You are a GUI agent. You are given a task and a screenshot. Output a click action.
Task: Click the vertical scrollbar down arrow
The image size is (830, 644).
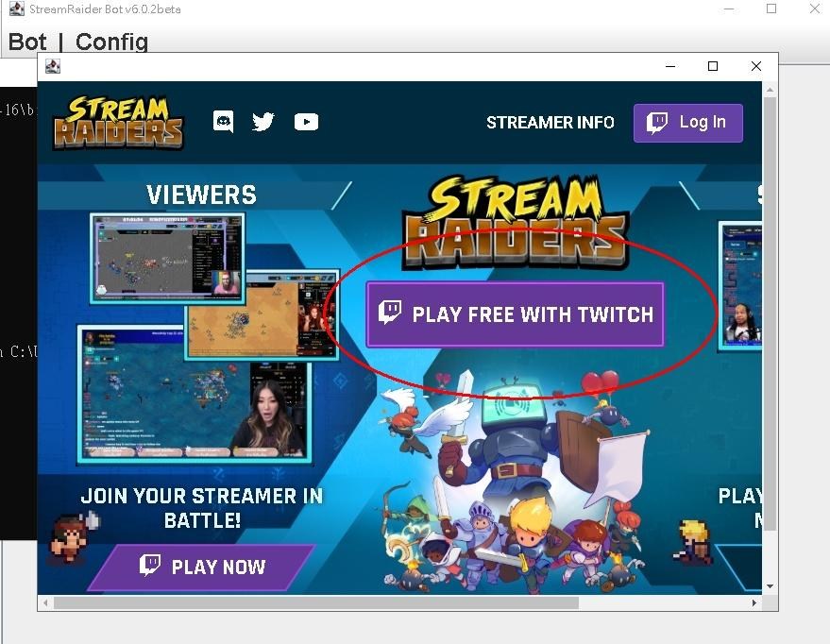[770, 586]
